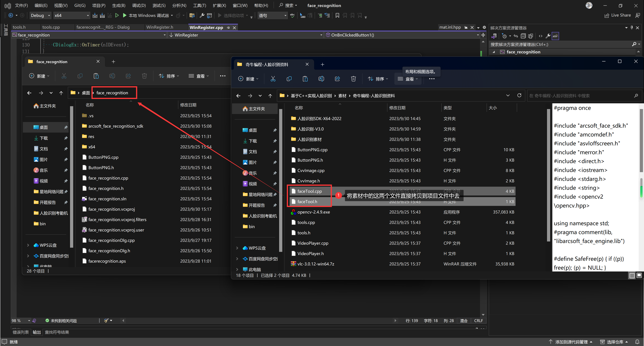Click the delete trash icon in the right Explorer window
644x346 pixels.
coord(353,79)
